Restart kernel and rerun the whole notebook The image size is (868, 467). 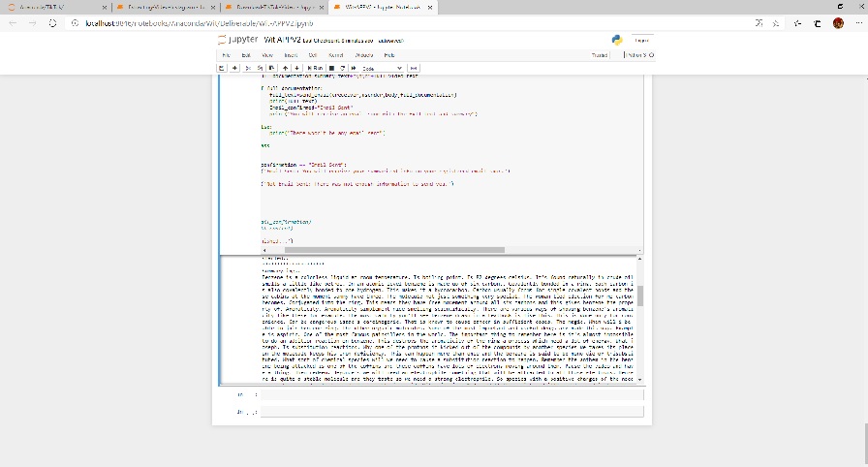[x=354, y=68]
